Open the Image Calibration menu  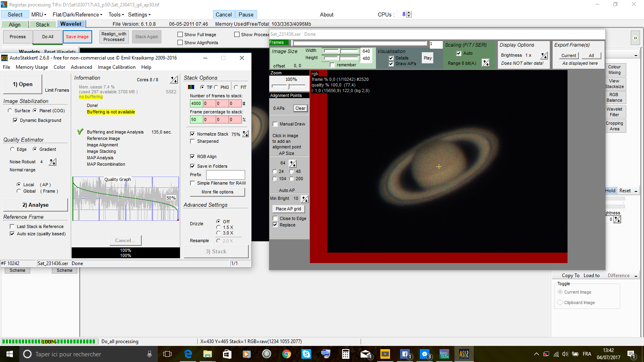coord(116,67)
